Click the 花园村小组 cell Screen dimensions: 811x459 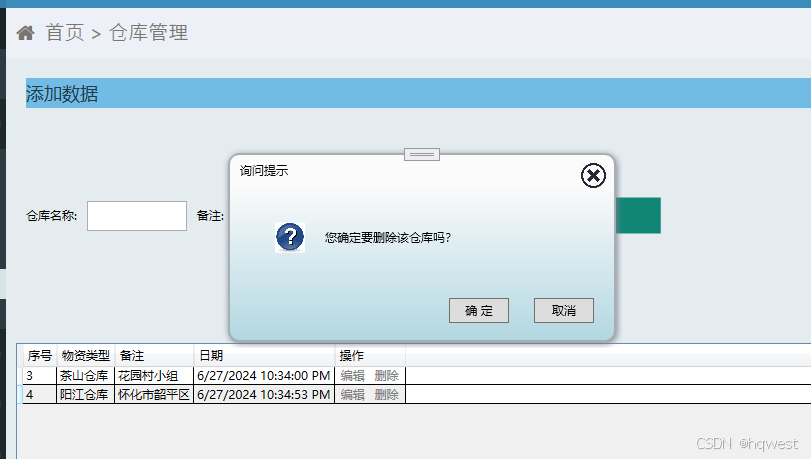(154, 376)
